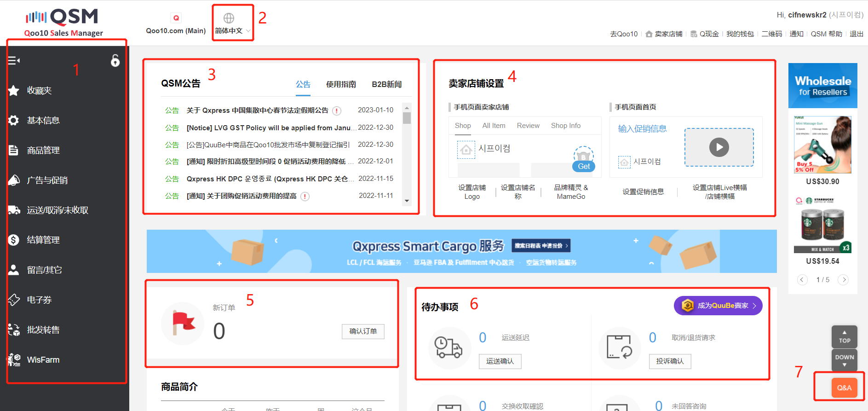Open 留言/其它 person icon
Viewport: 868px width, 411px height.
tap(14, 270)
